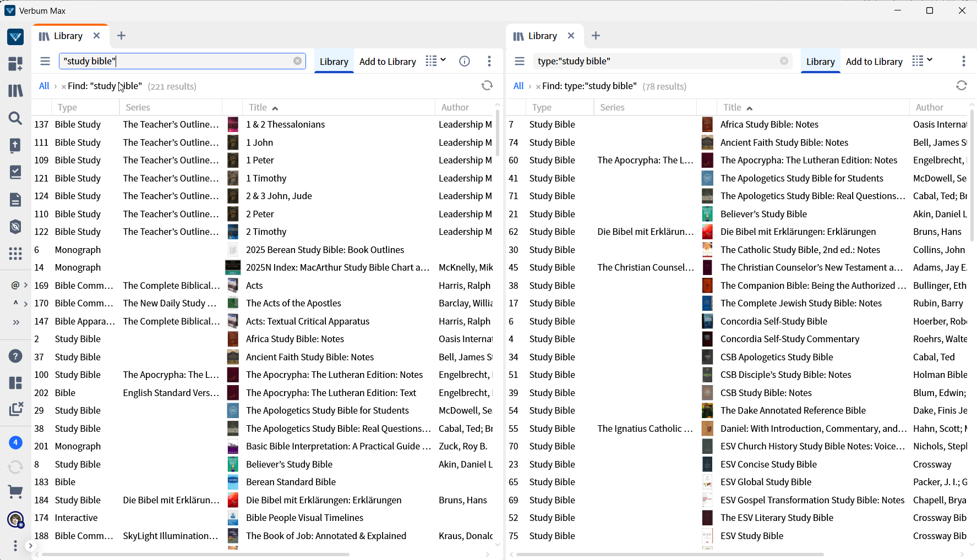Screen dimensions: 977x560
Task: Open the Factbook icon in left sidebar
Action: (15, 145)
